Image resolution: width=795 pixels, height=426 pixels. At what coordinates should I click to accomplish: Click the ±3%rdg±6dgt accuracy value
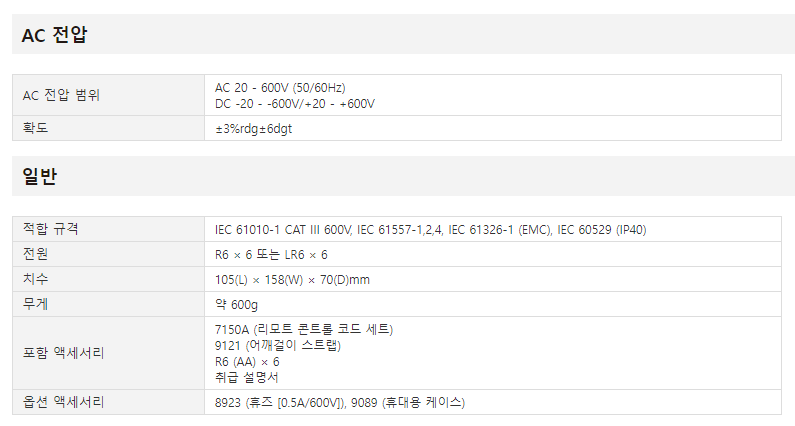[254, 128]
